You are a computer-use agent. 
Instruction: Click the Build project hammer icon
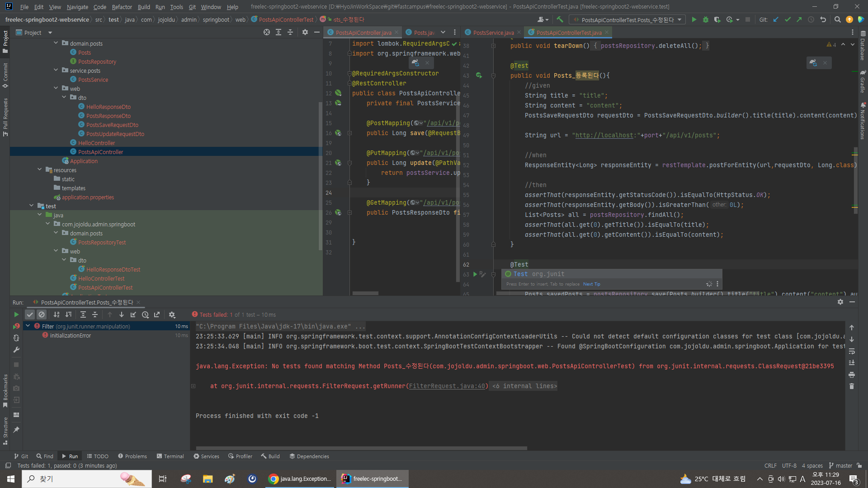pos(560,19)
